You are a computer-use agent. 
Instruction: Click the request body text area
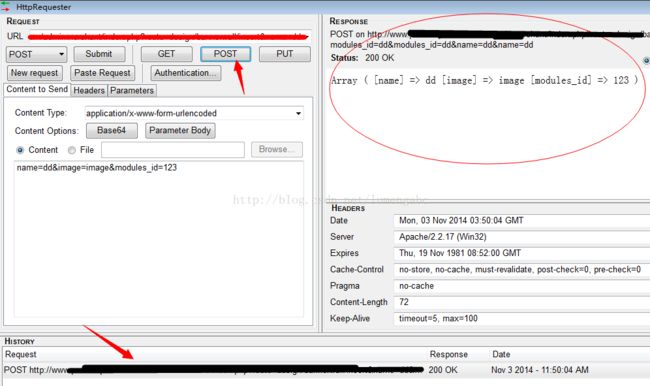pos(159,239)
